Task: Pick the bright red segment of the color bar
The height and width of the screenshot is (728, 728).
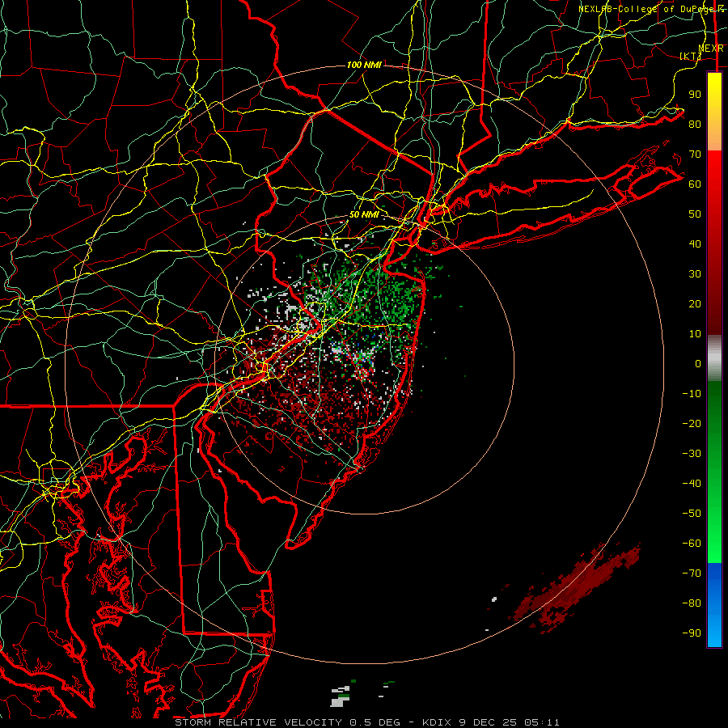Action: click(714, 170)
